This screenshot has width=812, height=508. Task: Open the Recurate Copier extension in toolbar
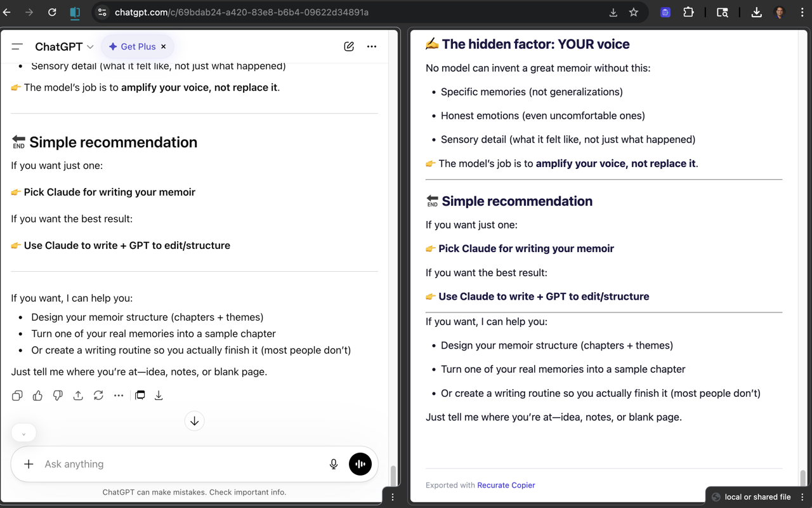665,12
